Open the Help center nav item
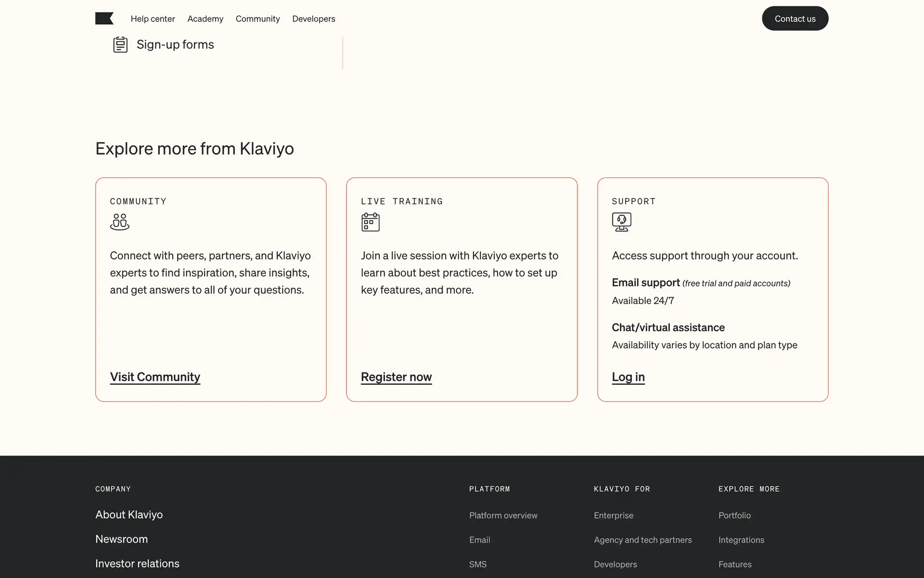 [153, 19]
